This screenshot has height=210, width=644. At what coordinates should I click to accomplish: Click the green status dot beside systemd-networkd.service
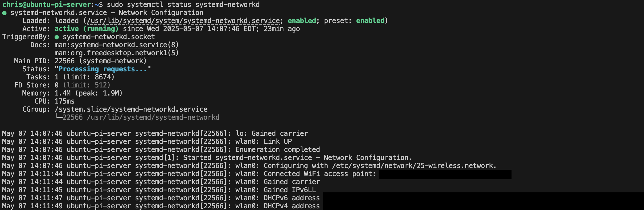(4, 13)
